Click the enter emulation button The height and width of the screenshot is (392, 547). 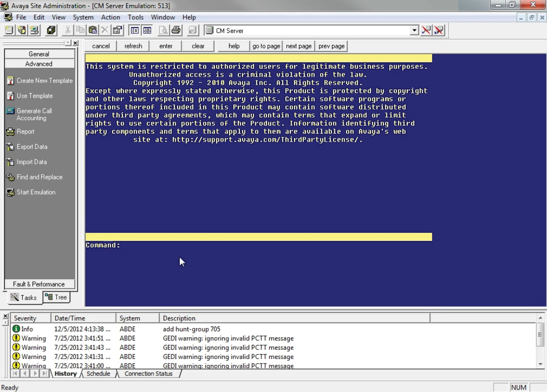point(166,46)
